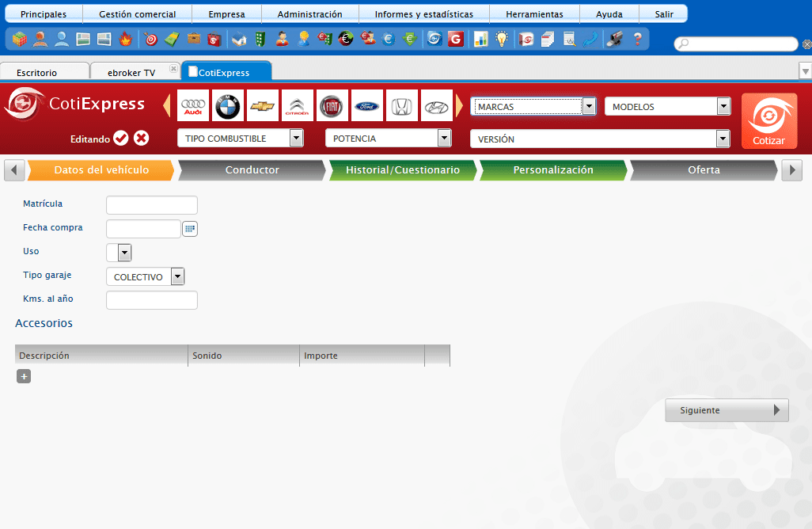Viewport: 812px width, 529px height.
Task: Go to the Conductor step
Action: (252, 170)
